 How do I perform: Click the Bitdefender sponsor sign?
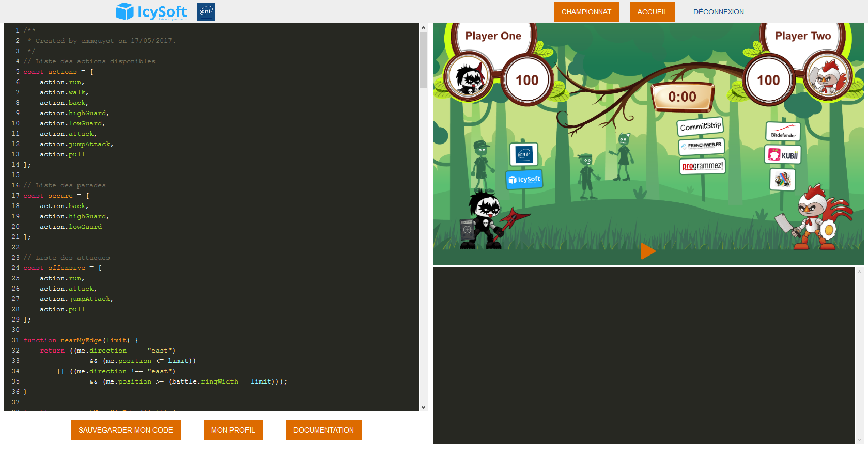pyautogui.click(x=783, y=131)
